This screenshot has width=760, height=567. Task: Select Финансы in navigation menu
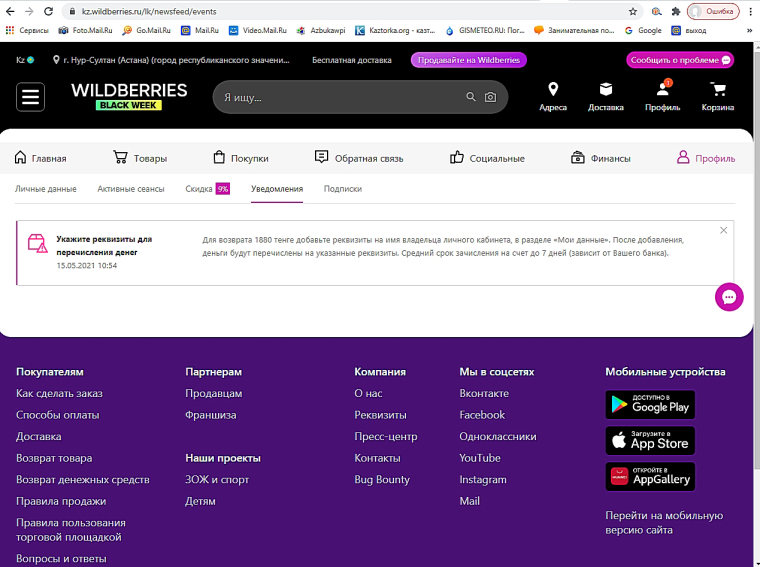[600, 158]
